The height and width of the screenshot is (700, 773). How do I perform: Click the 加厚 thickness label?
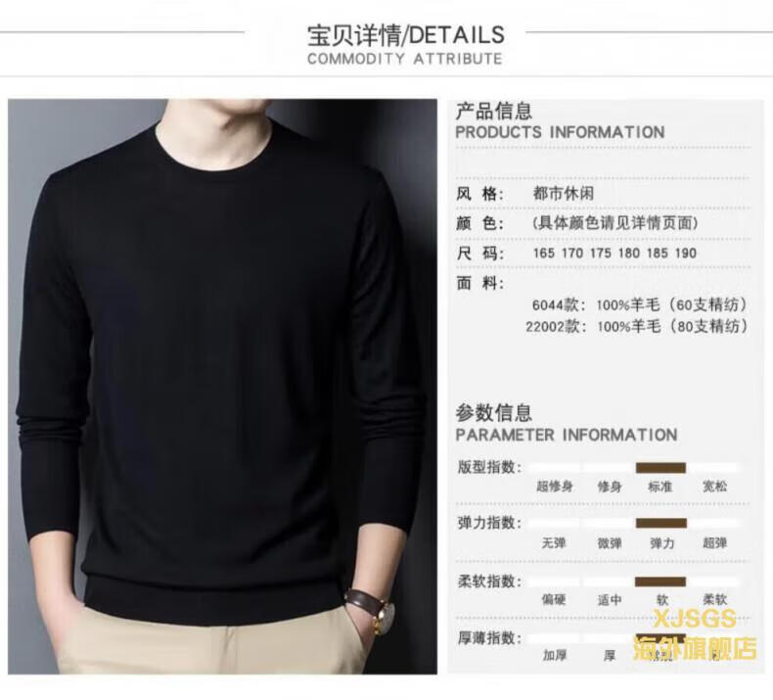pos(555,656)
